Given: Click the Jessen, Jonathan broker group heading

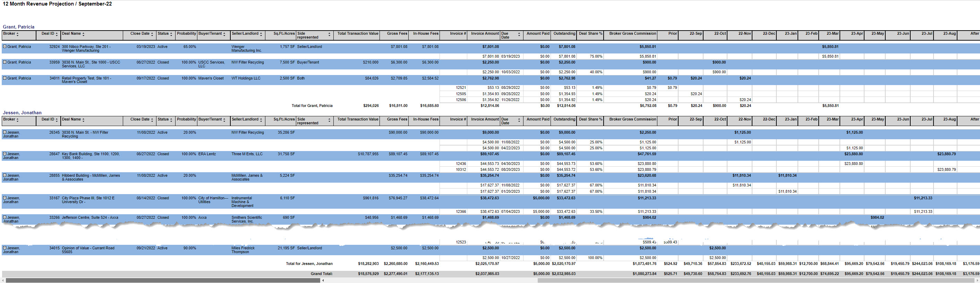Looking at the screenshot, I should point(22,113).
